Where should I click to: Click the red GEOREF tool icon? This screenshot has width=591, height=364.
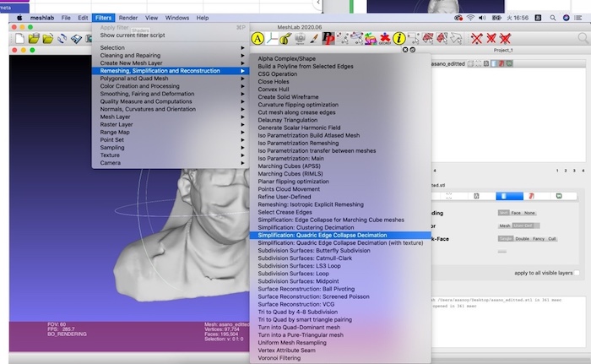coord(385,39)
